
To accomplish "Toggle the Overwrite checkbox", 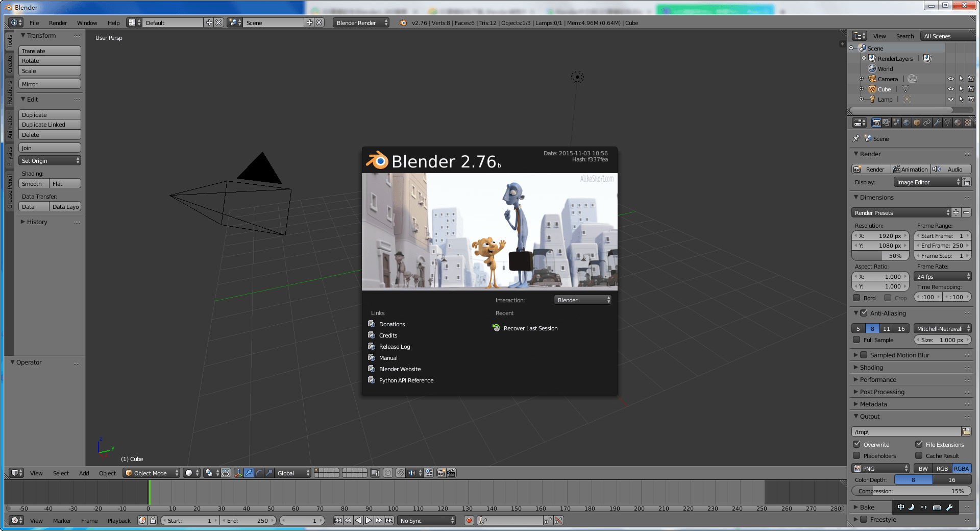I will [x=856, y=444].
